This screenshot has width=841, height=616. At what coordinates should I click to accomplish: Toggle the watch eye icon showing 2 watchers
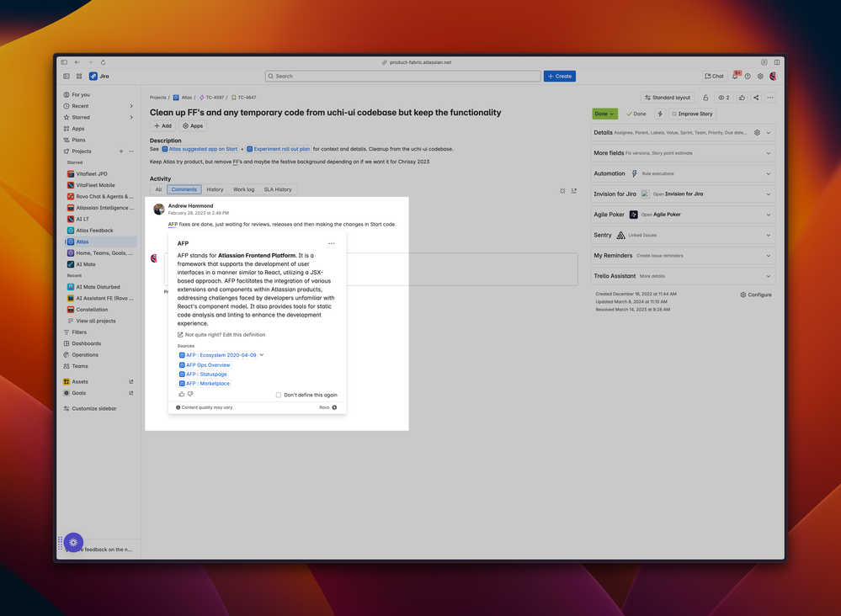[724, 98]
